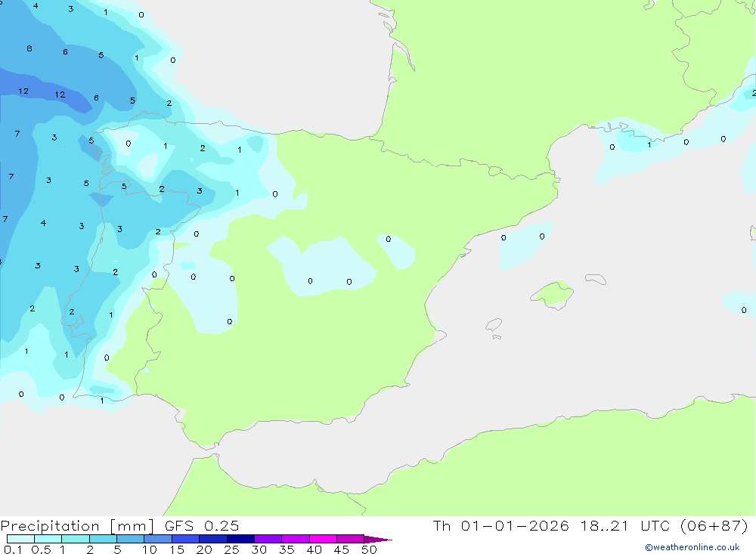
Task: Click the 10–15 mm legend color swatch
Action: 158,539
